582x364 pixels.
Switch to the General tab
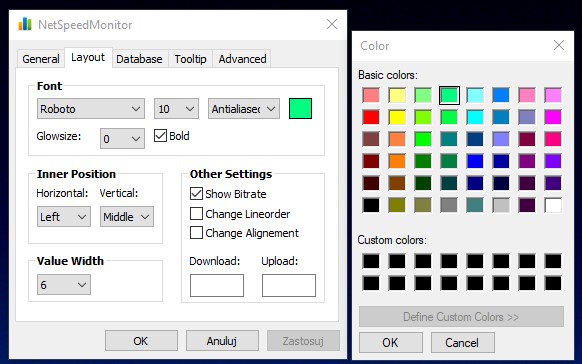(x=41, y=59)
